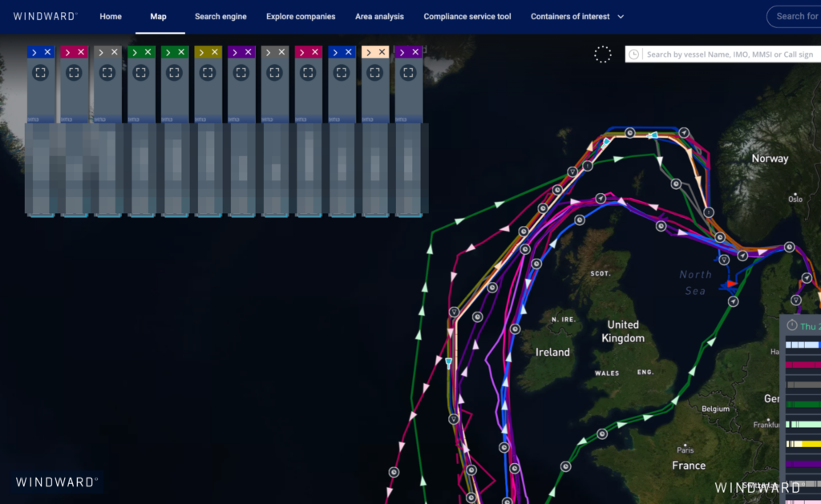Select the dark green timeline bar

(x=803, y=405)
